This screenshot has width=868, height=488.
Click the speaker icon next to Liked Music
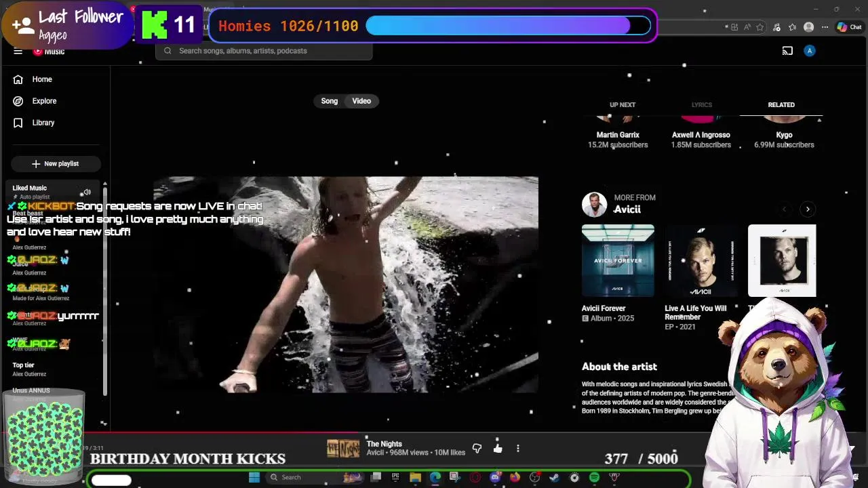tap(87, 192)
